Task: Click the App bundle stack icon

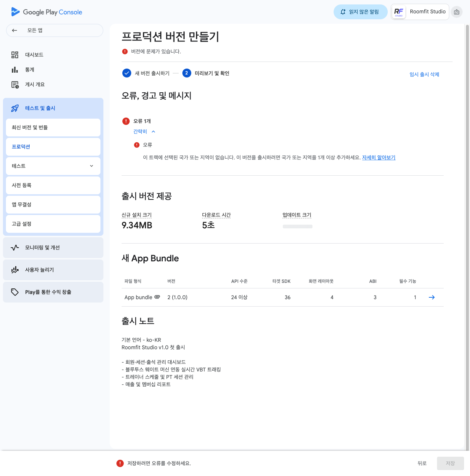Action: click(157, 297)
